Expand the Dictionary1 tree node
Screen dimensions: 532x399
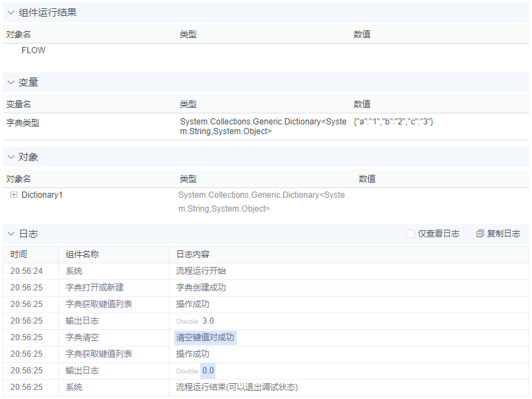point(14,195)
